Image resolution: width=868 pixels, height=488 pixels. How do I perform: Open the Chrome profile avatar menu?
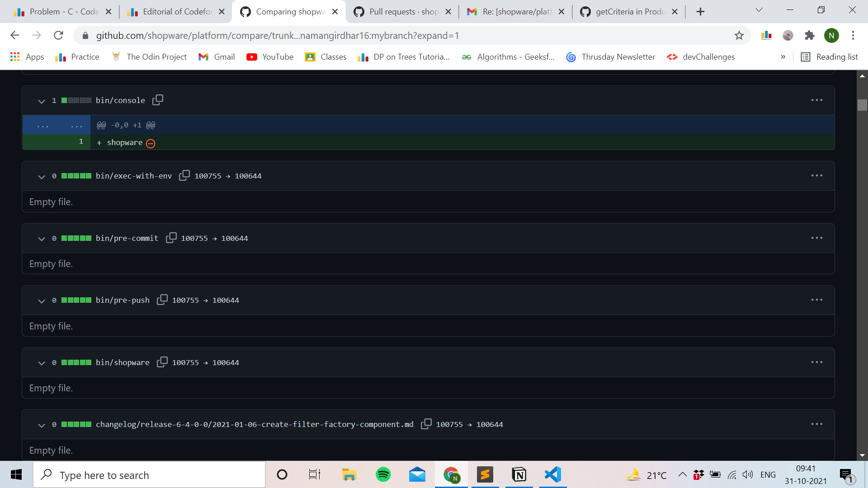832,35
